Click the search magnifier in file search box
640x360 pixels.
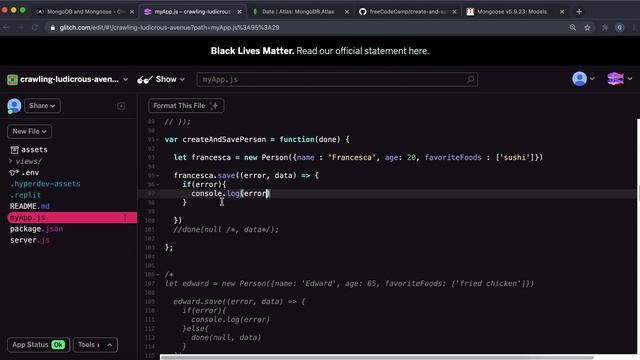[x=470, y=79]
